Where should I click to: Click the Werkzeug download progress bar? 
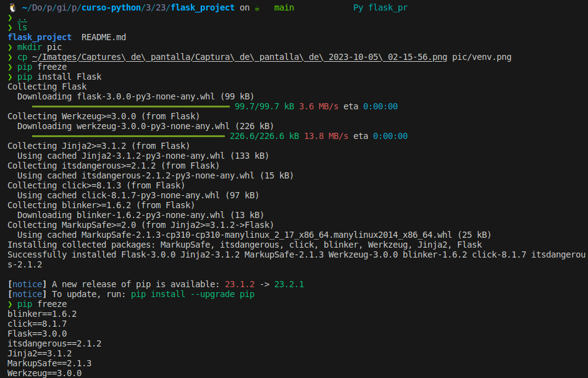(128, 136)
